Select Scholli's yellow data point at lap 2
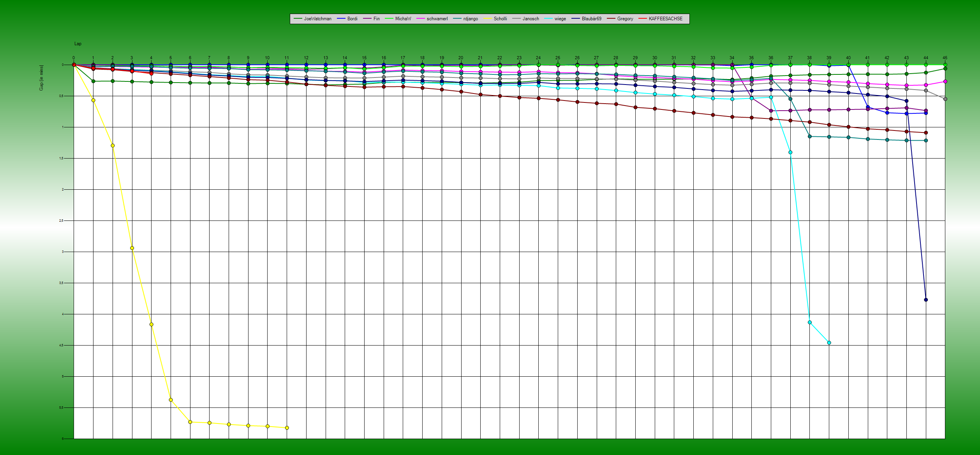 point(113,146)
